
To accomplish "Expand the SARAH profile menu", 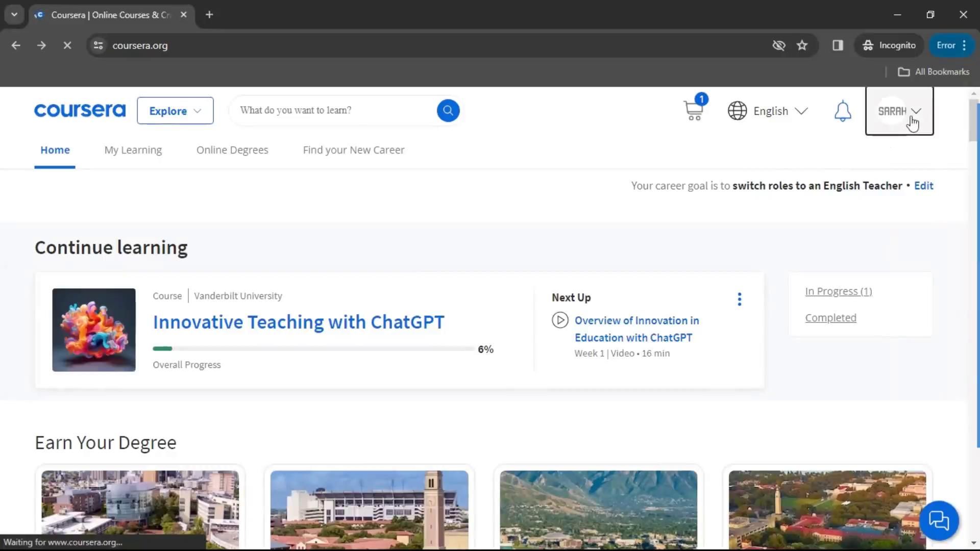I will click(899, 111).
